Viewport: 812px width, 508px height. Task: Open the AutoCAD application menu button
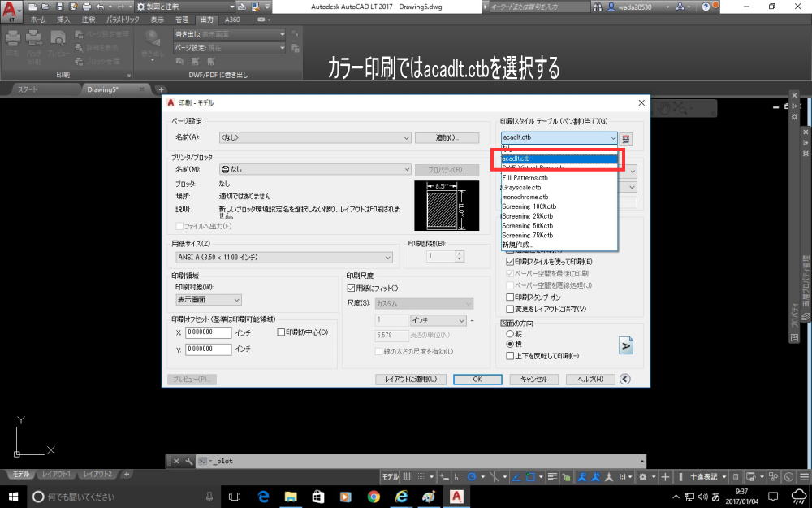pos(11,11)
